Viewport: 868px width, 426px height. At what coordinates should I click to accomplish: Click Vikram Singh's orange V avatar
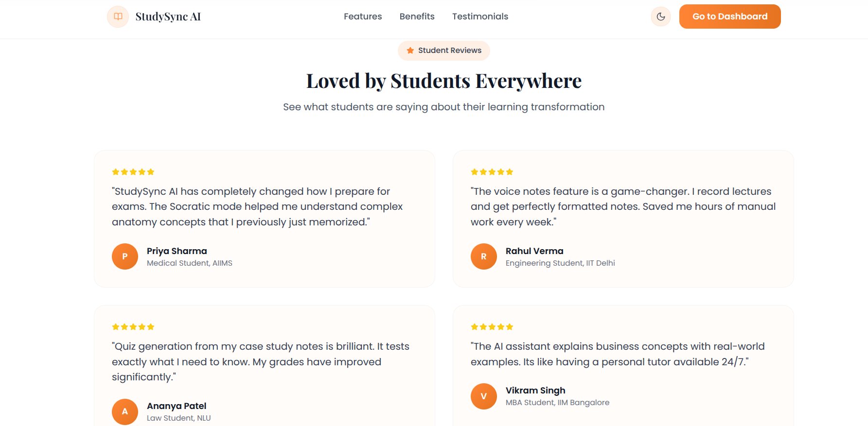click(x=484, y=396)
